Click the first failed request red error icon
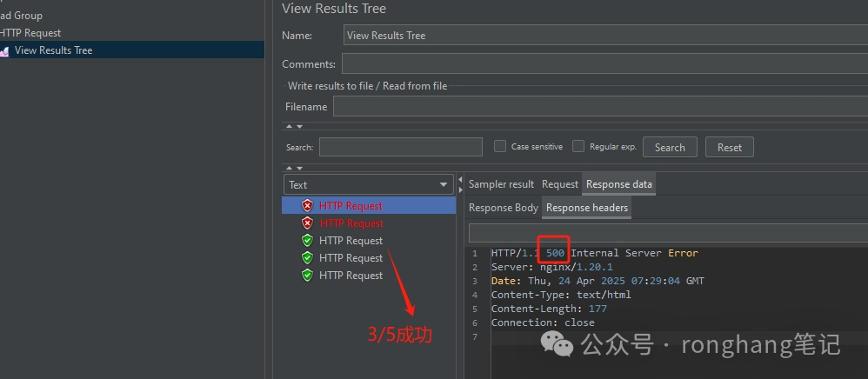 pos(307,206)
